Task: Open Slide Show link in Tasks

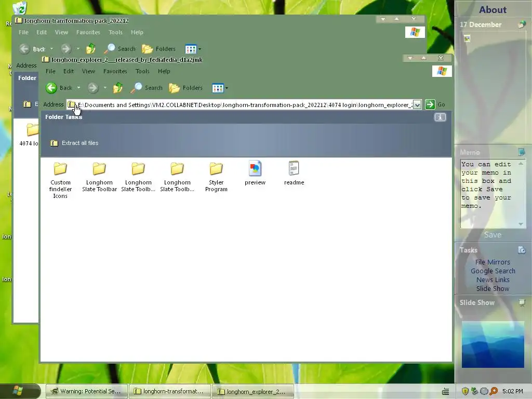Action: [493, 288]
